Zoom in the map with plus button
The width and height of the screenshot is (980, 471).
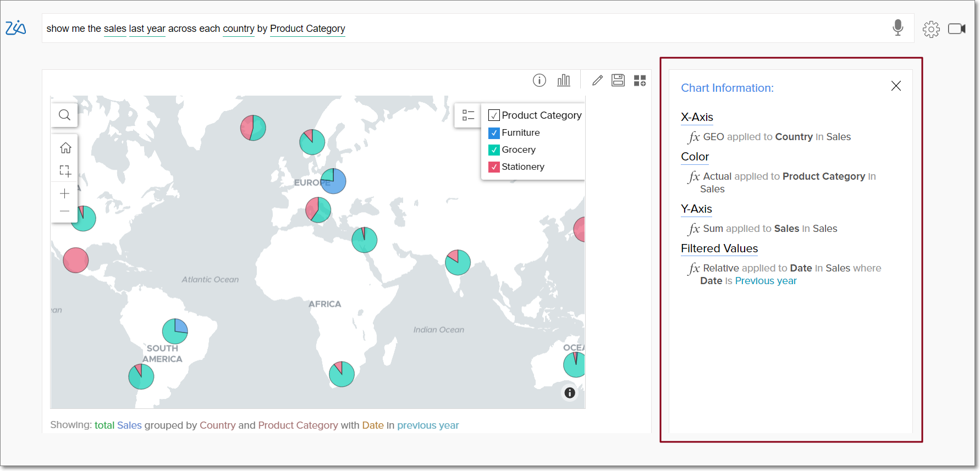click(65, 193)
